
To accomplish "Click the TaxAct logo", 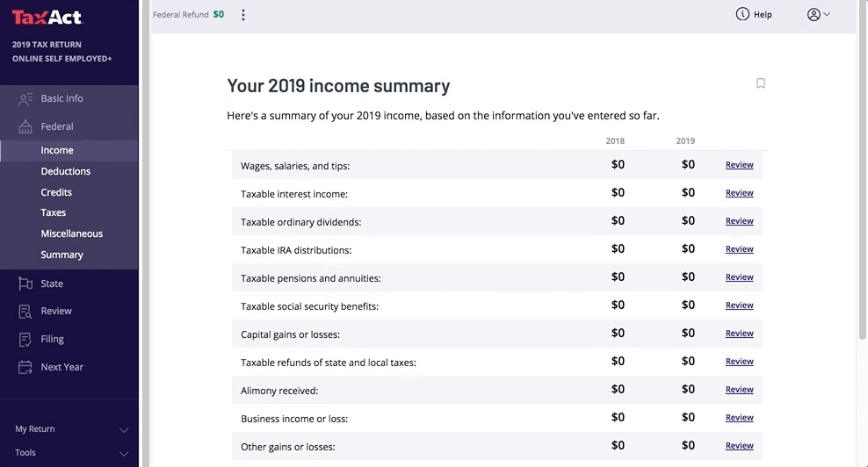I will [47, 18].
